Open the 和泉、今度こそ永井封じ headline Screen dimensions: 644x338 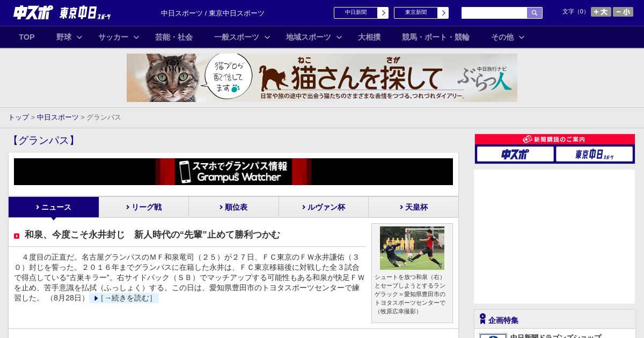point(152,234)
